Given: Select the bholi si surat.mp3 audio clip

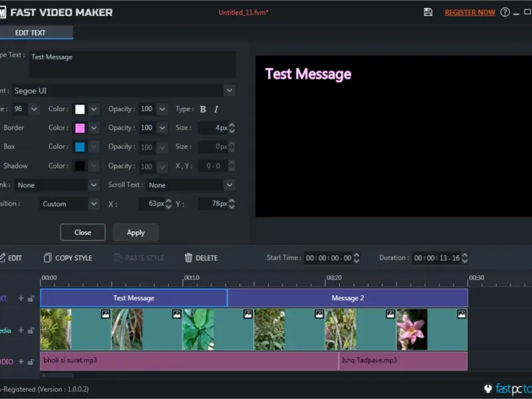Looking at the screenshot, I should pos(190,360).
